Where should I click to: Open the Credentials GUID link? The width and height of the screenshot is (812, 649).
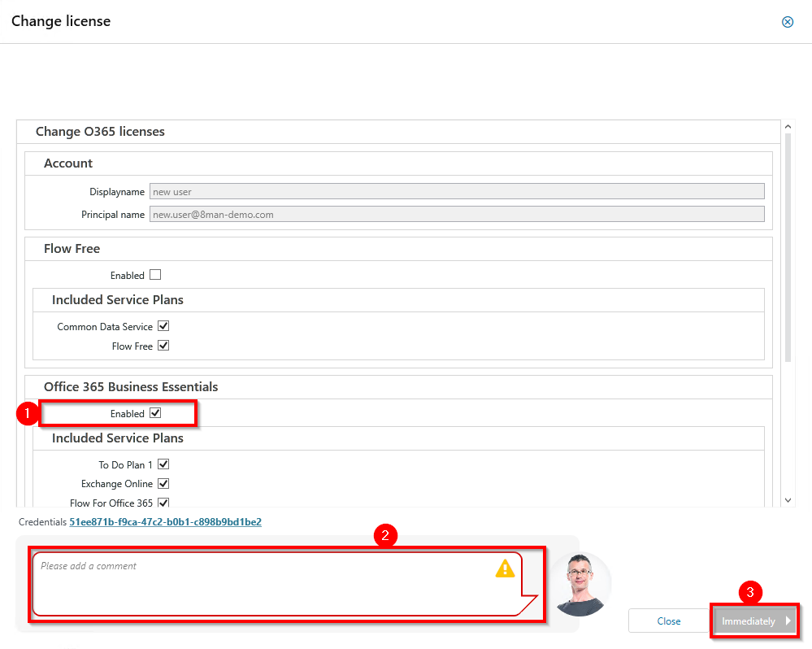click(x=166, y=521)
